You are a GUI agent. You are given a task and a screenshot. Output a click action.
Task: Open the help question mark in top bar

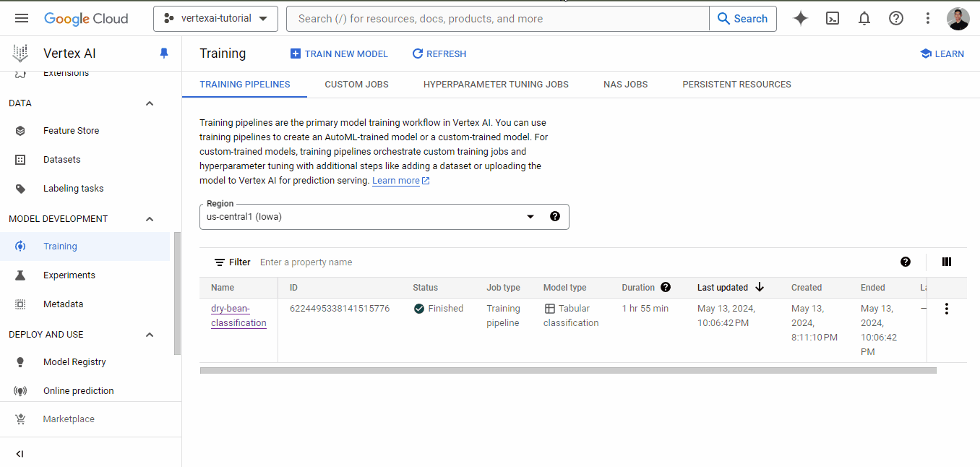pos(896,19)
